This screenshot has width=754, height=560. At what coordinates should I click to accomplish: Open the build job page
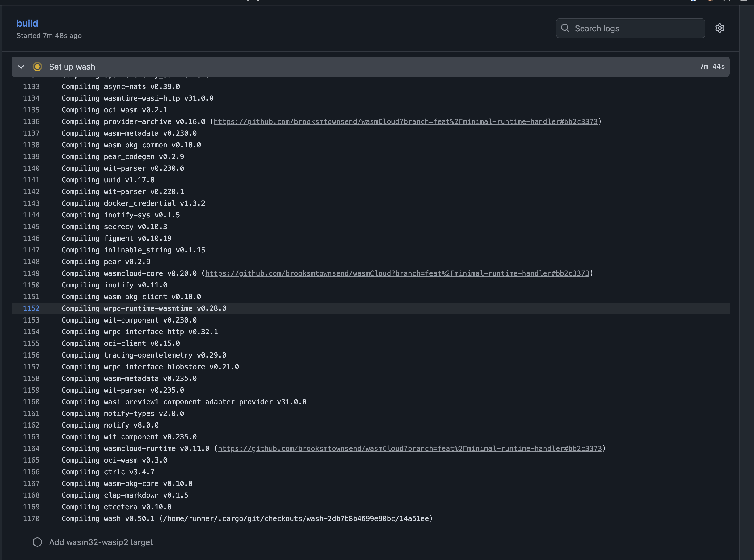point(27,23)
